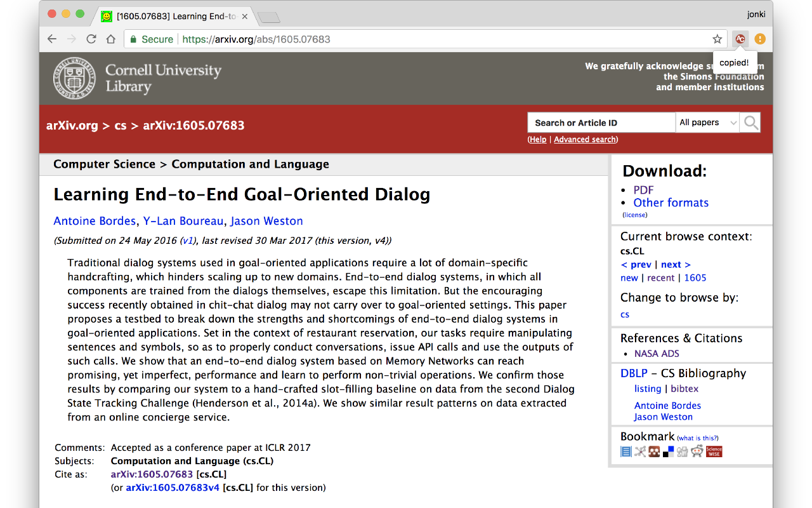Go to 'next >' paper in cs.CL
The height and width of the screenshot is (508, 812).
tap(676, 264)
